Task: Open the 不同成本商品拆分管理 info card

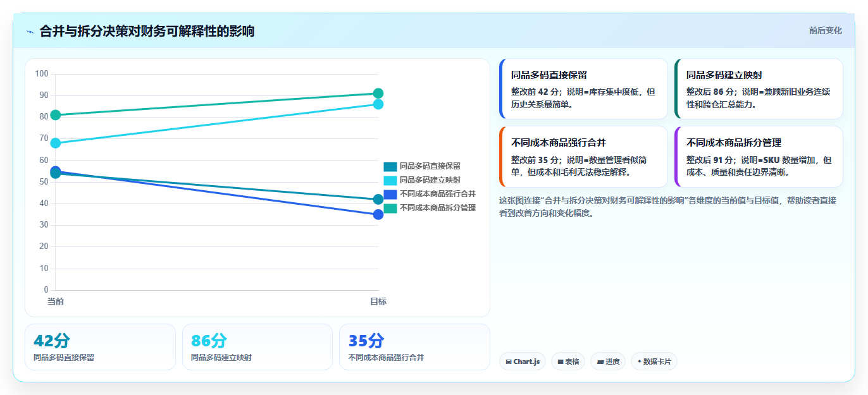Action: [x=759, y=157]
